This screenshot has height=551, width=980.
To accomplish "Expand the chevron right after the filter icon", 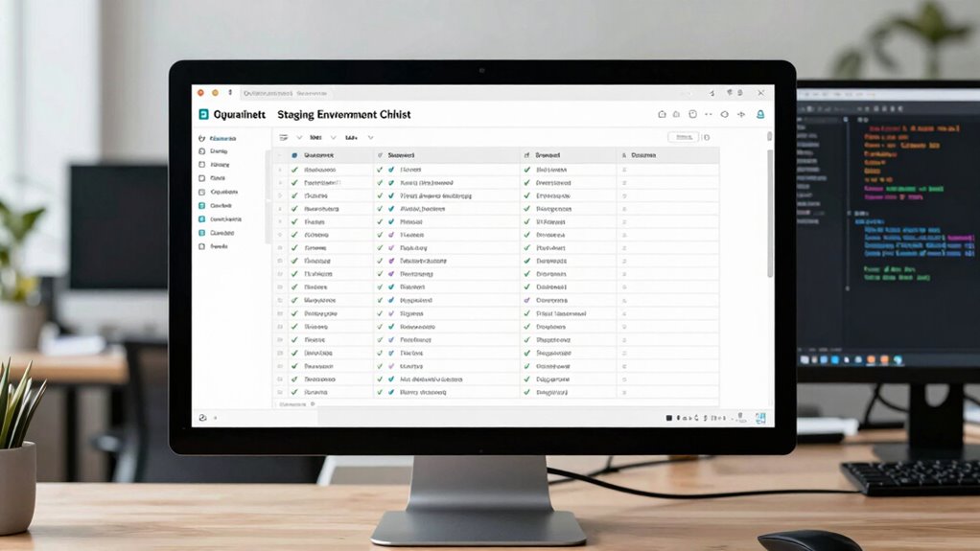I will [299, 137].
